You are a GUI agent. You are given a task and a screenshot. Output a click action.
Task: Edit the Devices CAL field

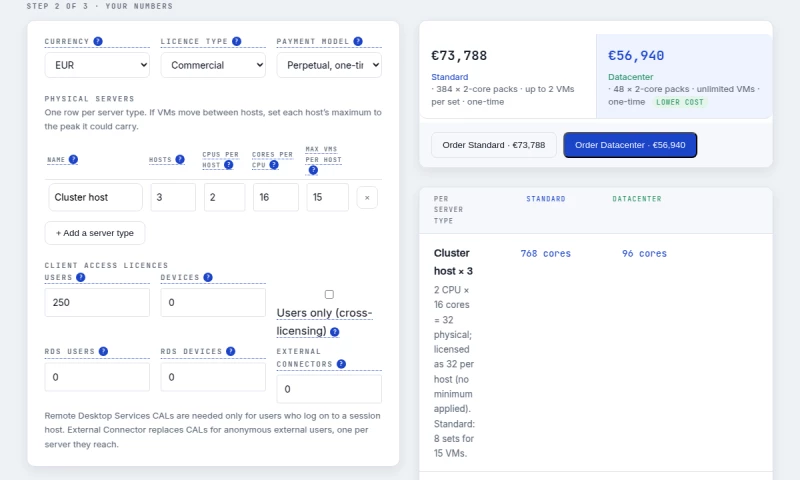tap(213, 302)
